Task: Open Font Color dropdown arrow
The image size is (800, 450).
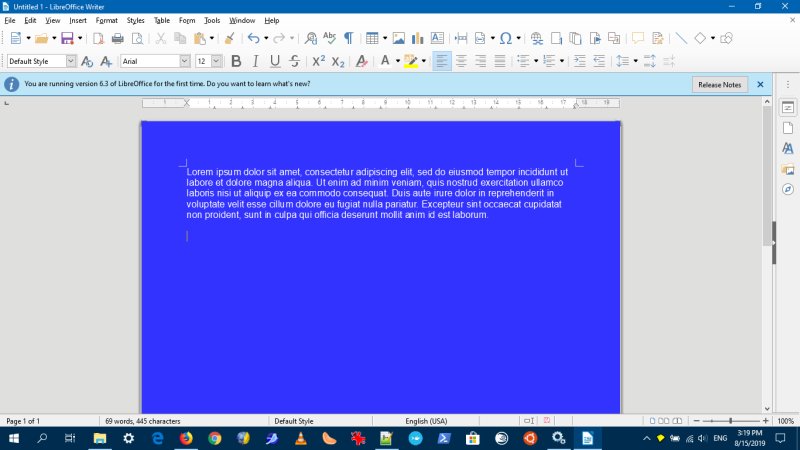Action: pos(397,61)
